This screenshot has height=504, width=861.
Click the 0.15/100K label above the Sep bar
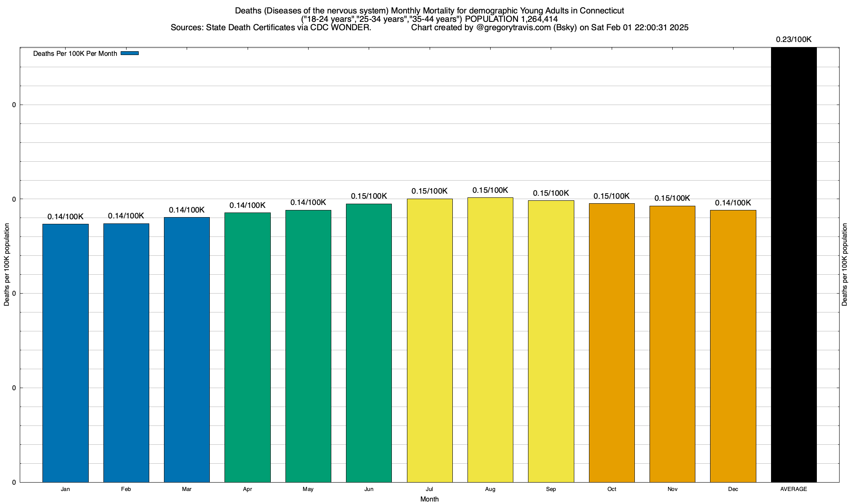tap(551, 193)
